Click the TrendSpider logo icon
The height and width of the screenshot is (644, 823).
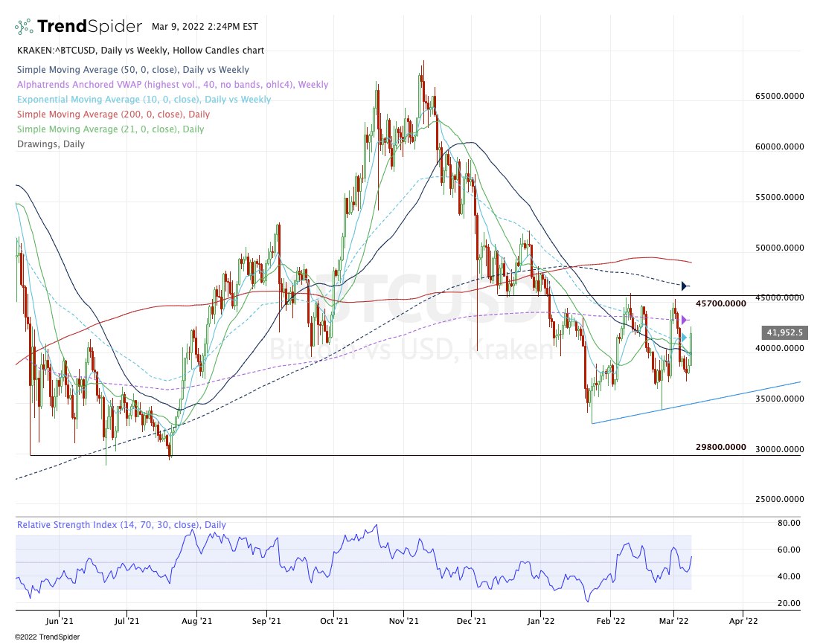click(x=24, y=26)
